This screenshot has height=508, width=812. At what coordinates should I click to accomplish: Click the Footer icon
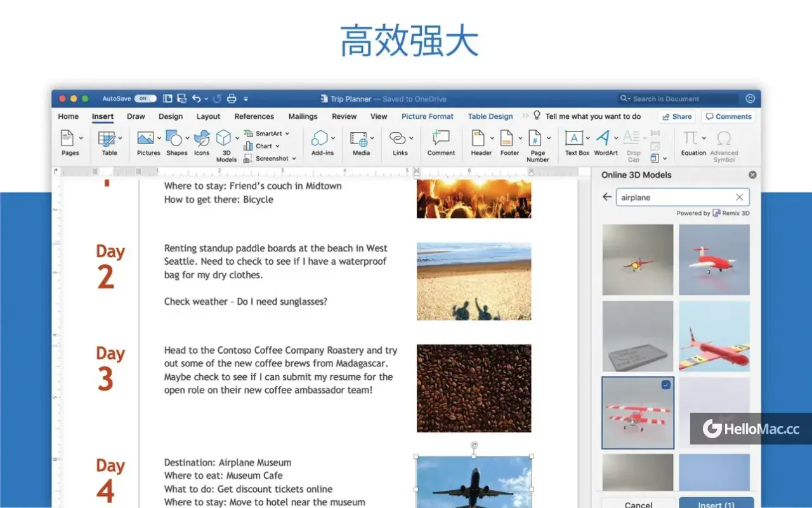pyautogui.click(x=506, y=138)
